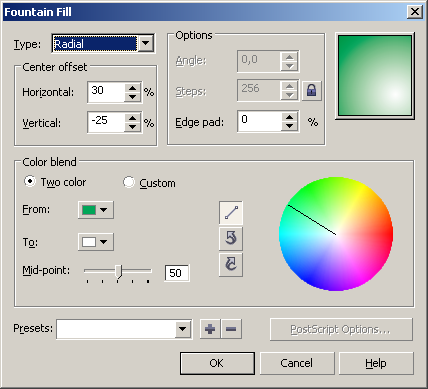Choose clockwise color path icon
This screenshot has height=389, width=428.
pyautogui.click(x=231, y=264)
